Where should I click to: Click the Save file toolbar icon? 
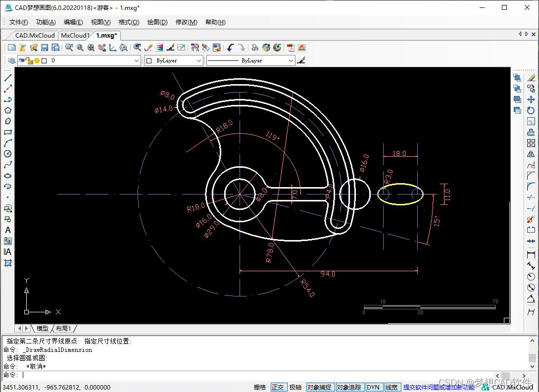click(45, 48)
